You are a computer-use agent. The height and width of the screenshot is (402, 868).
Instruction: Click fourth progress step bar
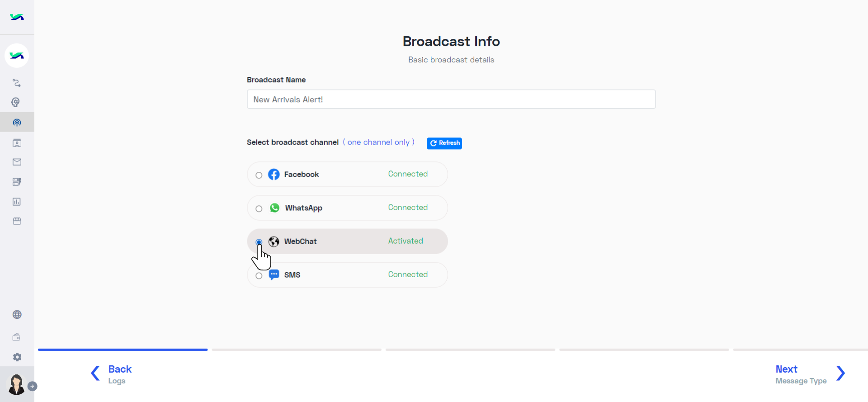[644, 350]
